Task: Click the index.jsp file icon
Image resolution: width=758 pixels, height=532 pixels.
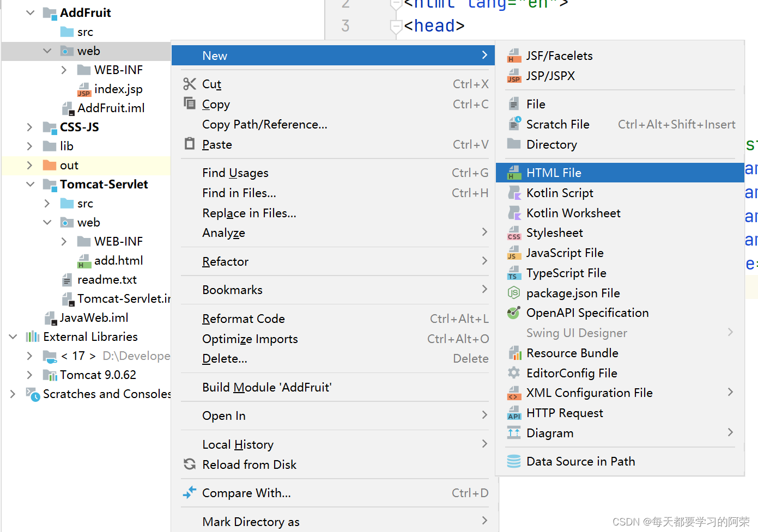Action: pyautogui.click(x=84, y=89)
